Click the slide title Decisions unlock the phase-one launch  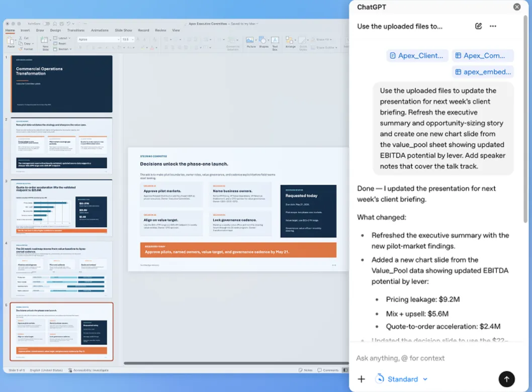[184, 164]
